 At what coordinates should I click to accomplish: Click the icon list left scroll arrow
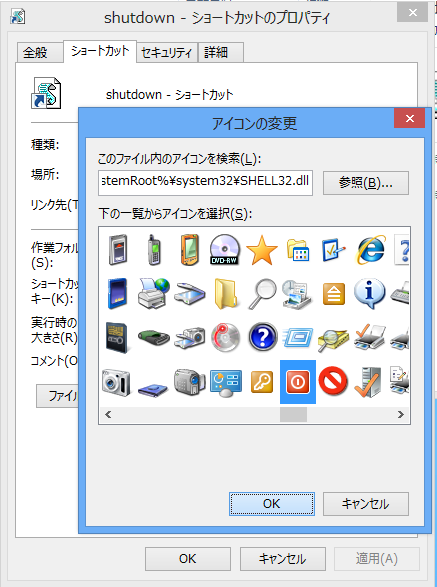tap(108, 414)
